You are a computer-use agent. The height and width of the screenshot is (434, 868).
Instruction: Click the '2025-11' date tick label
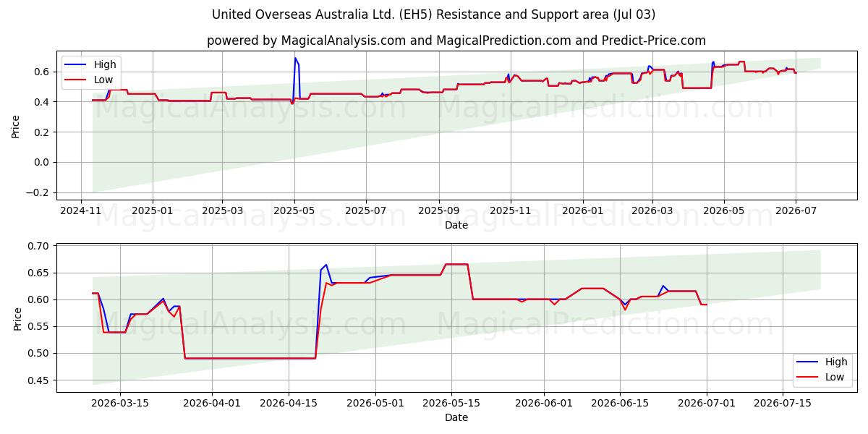point(511,212)
